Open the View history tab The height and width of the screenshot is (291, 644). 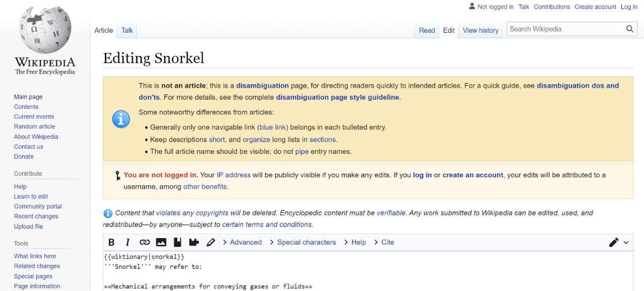click(x=480, y=30)
